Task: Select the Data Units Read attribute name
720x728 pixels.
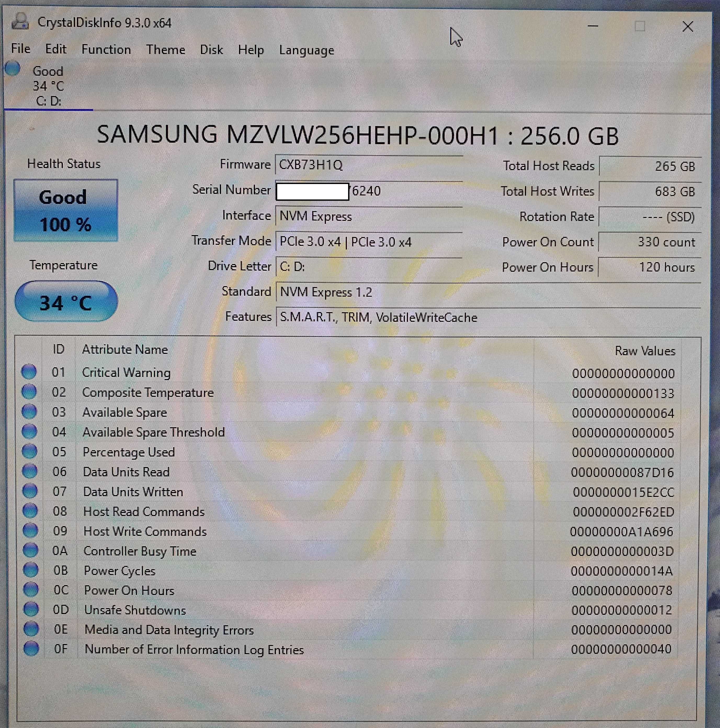Action: 126,472
